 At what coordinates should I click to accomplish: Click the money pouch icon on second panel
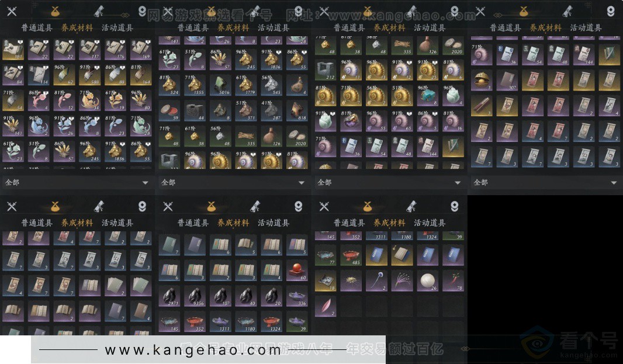click(x=211, y=10)
